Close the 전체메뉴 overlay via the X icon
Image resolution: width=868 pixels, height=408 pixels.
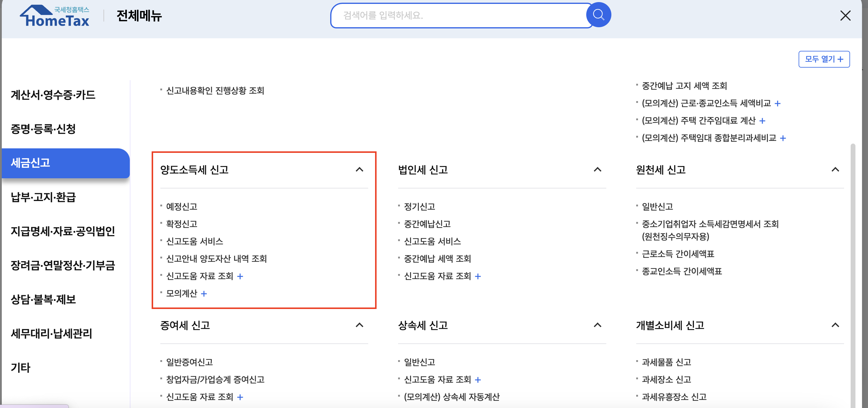846,16
